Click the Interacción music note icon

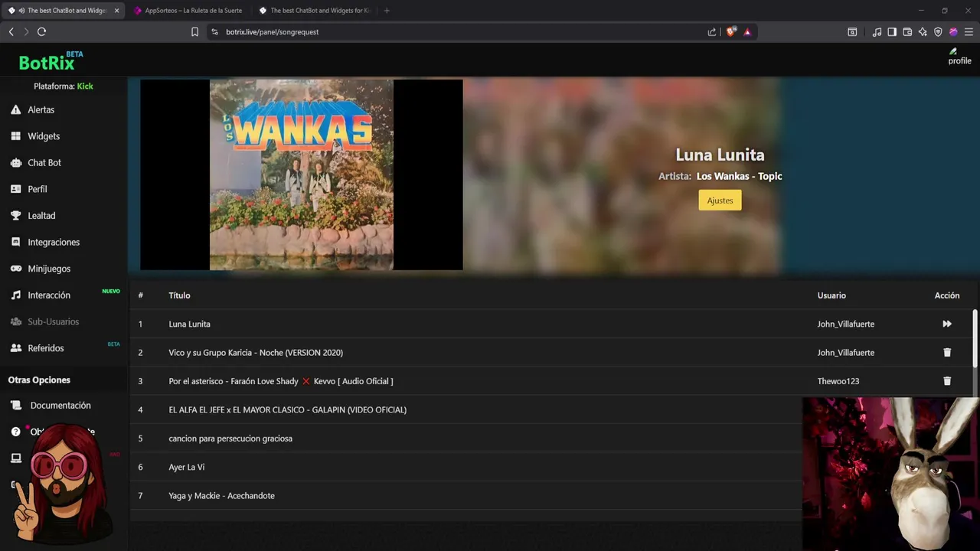tap(15, 295)
